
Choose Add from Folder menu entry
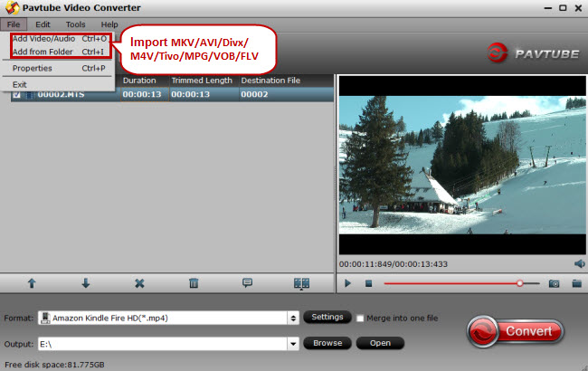(60, 52)
